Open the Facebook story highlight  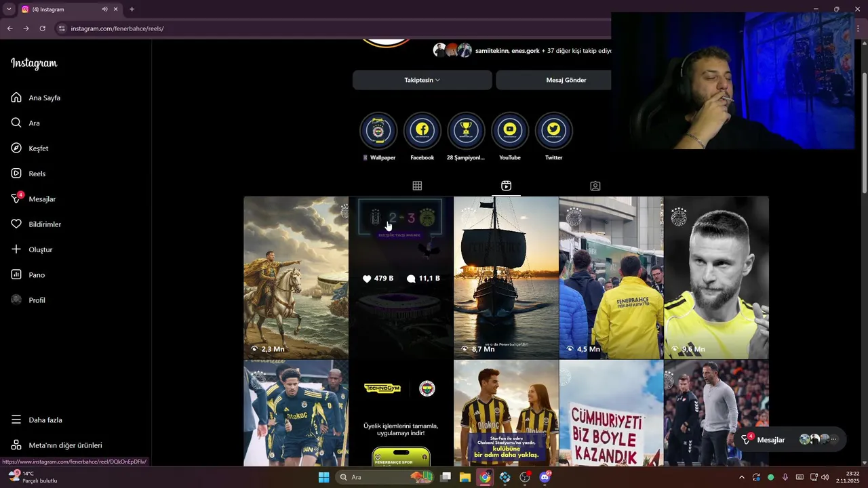pyautogui.click(x=422, y=137)
